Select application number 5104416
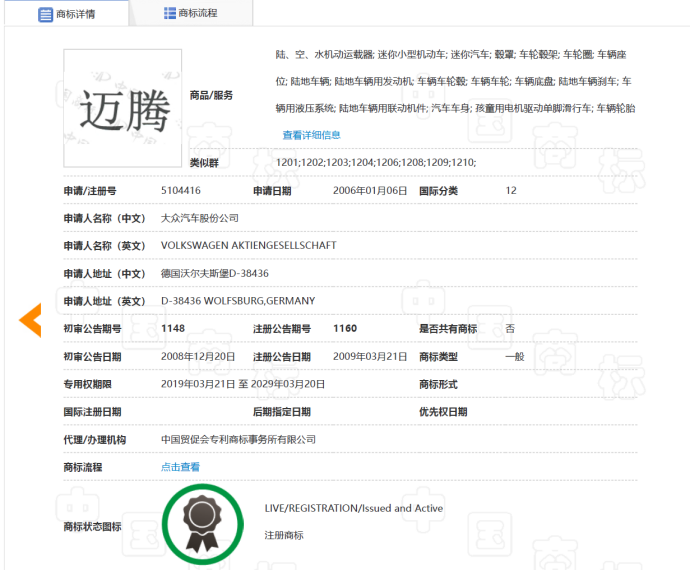This screenshot has width=690, height=570. tap(181, 191)
